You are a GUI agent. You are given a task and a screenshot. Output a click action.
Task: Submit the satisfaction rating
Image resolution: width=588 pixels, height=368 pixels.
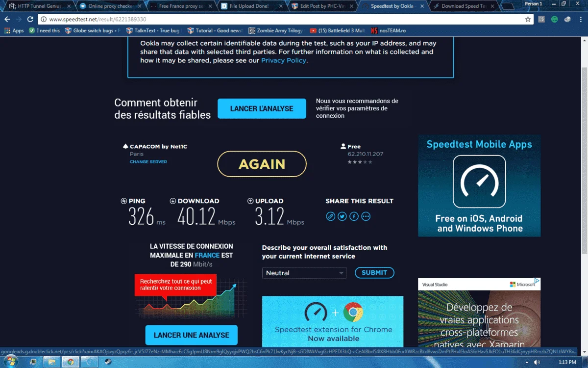click(374, 273)
